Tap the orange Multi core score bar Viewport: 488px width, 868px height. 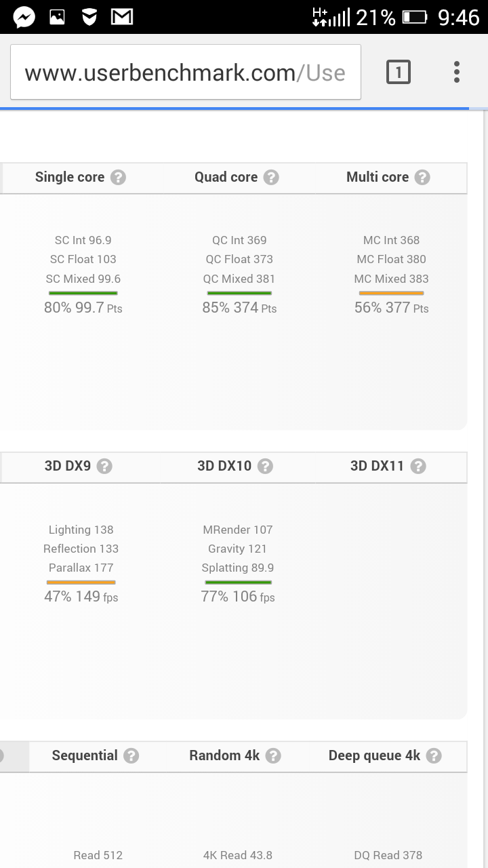pyautogui.click(x=391, y=293)
